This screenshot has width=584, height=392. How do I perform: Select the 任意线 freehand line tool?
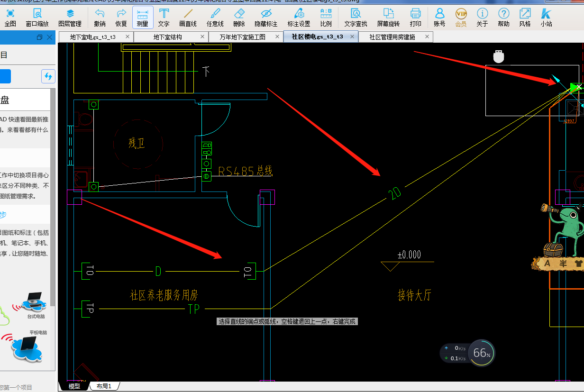coord(215,18)
